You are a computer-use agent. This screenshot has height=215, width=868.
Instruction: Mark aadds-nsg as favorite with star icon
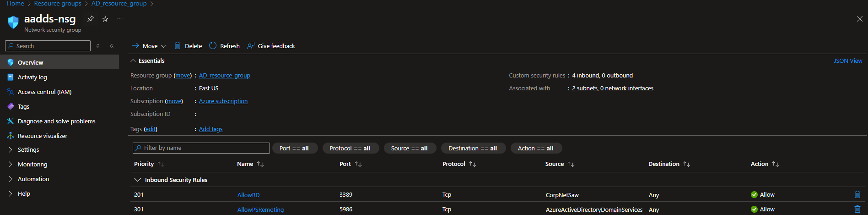105,19
